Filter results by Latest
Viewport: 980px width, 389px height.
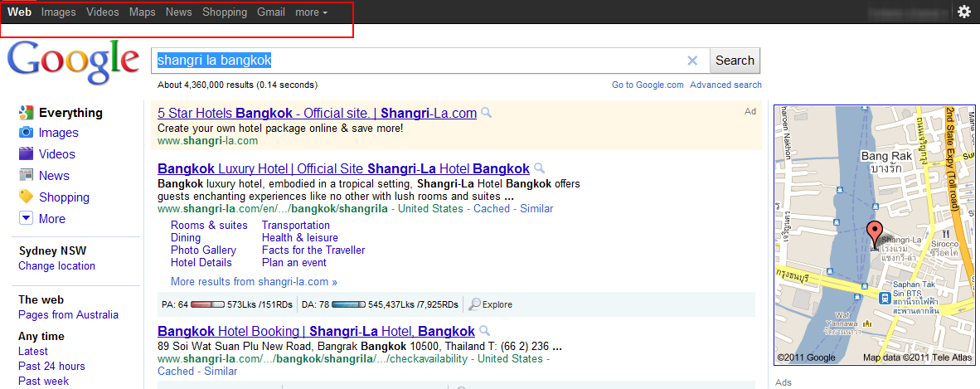coord(33,351)
